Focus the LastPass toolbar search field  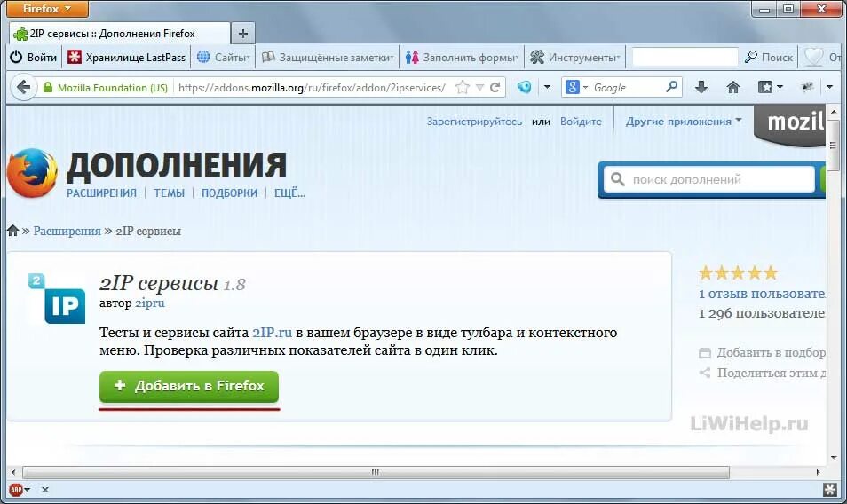[x=685, y=57]
